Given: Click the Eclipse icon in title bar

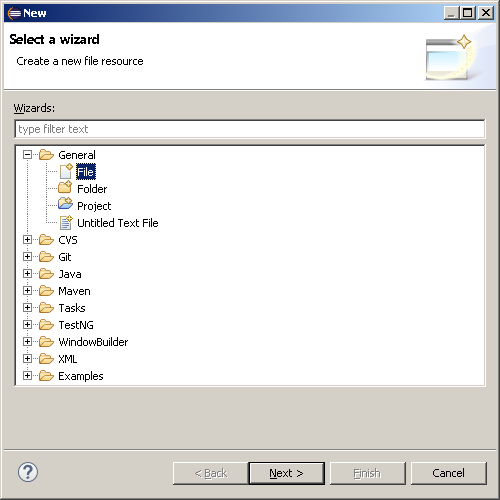Looking at the screenshot, I should click(14, 13).
